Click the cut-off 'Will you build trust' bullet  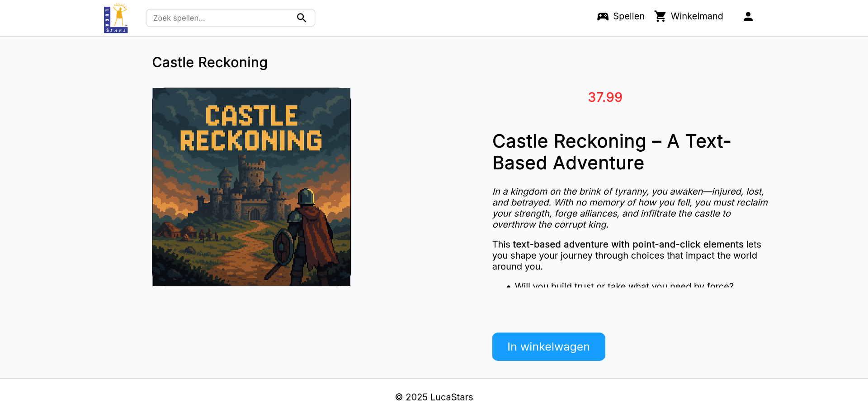[624, 285]
